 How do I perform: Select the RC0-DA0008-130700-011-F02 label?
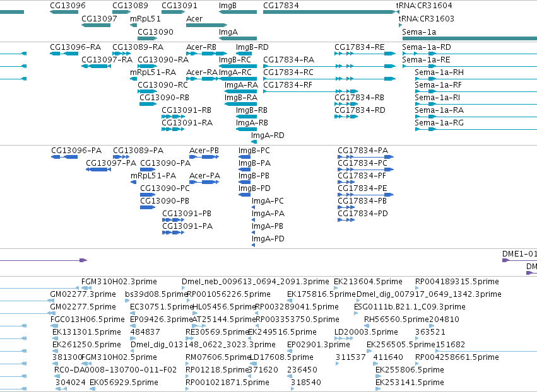click(x=115, y=370)
